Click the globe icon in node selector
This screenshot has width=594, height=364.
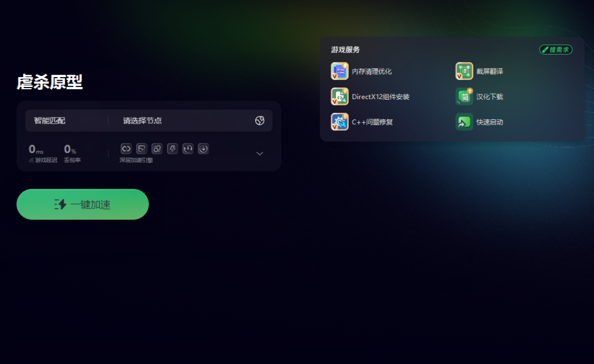[259, 121]
